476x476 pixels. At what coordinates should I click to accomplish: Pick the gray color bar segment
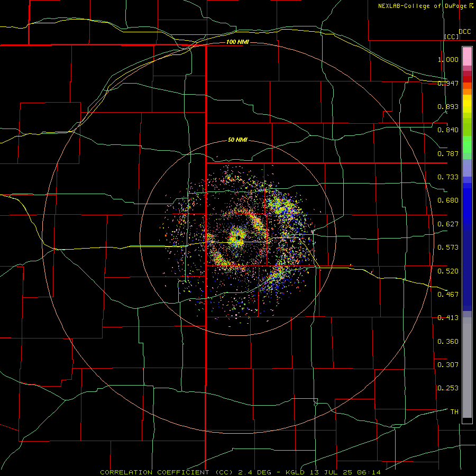click(467, 370)
